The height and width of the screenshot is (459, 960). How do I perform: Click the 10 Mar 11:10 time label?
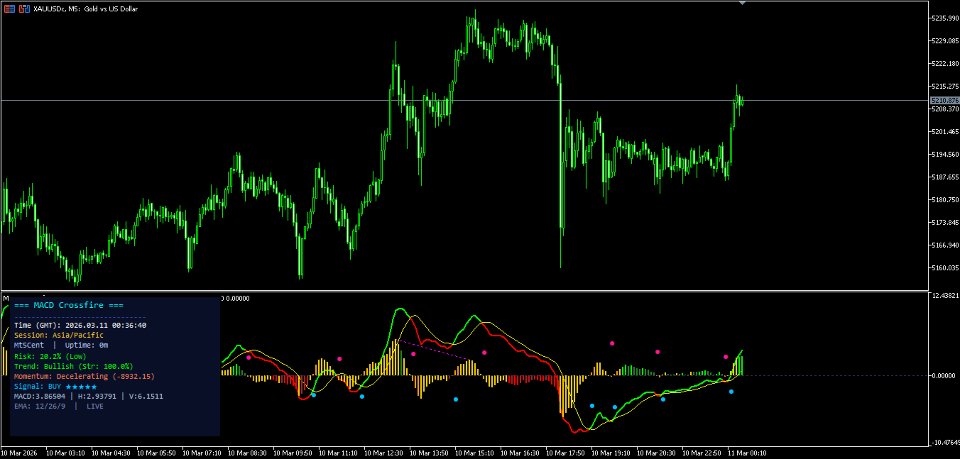(x=338, y=453)
